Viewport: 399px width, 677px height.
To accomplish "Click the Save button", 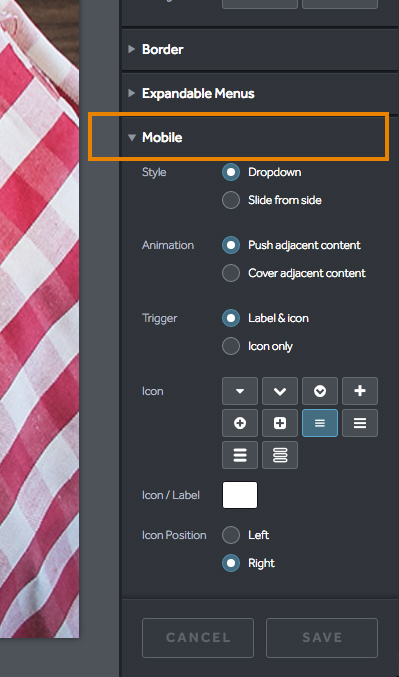I will tap(322, 638).
